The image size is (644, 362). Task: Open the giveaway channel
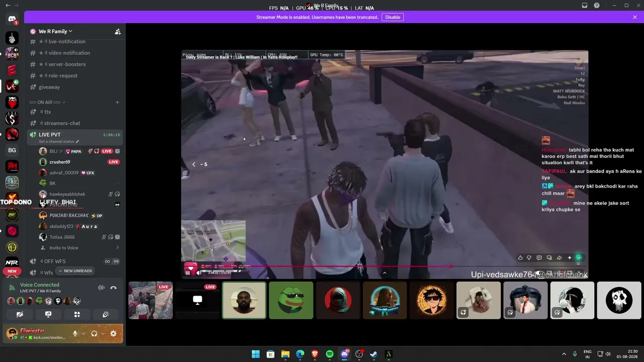point(75,87)
